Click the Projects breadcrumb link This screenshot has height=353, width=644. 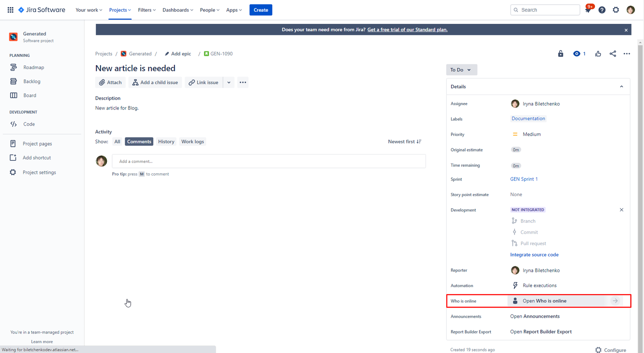pyautogui.click(x=104, y=54)
